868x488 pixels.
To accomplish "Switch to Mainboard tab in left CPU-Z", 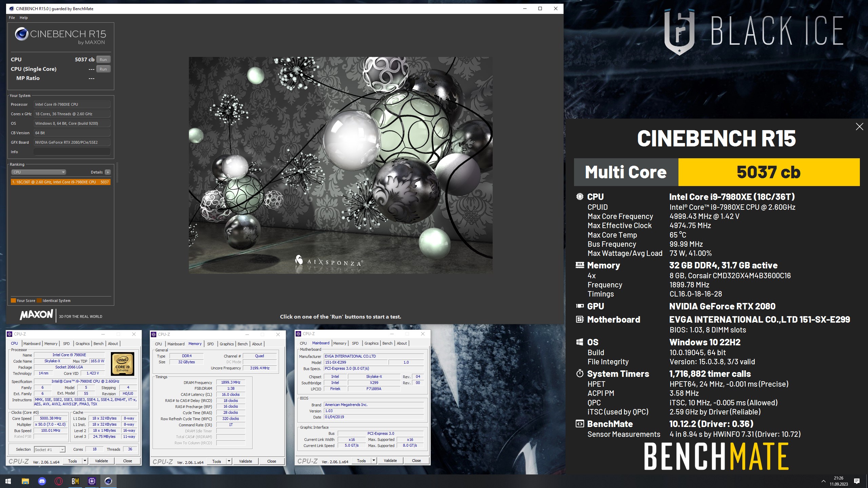I will click(x=32, y=344).
